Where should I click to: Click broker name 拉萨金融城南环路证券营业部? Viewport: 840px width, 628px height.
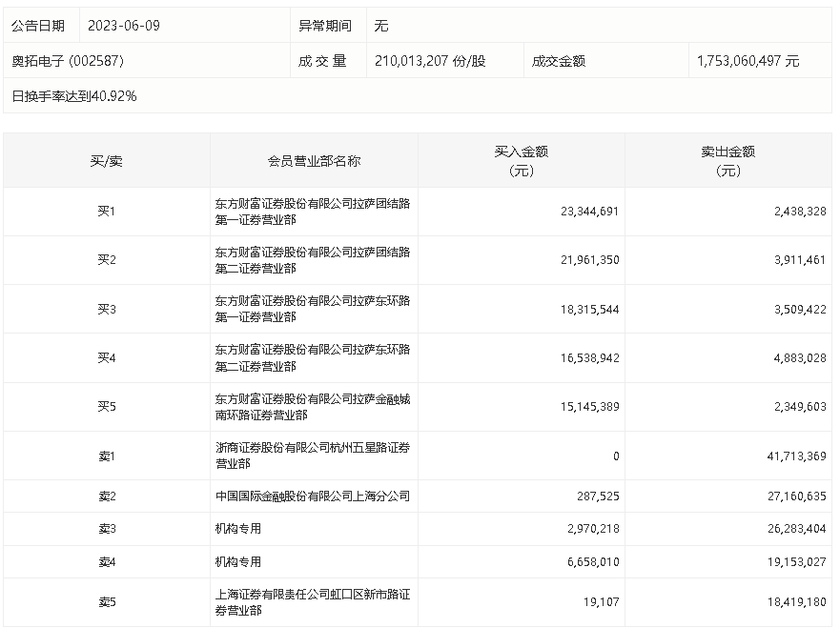pyautogui.click(x=313, y=407)
